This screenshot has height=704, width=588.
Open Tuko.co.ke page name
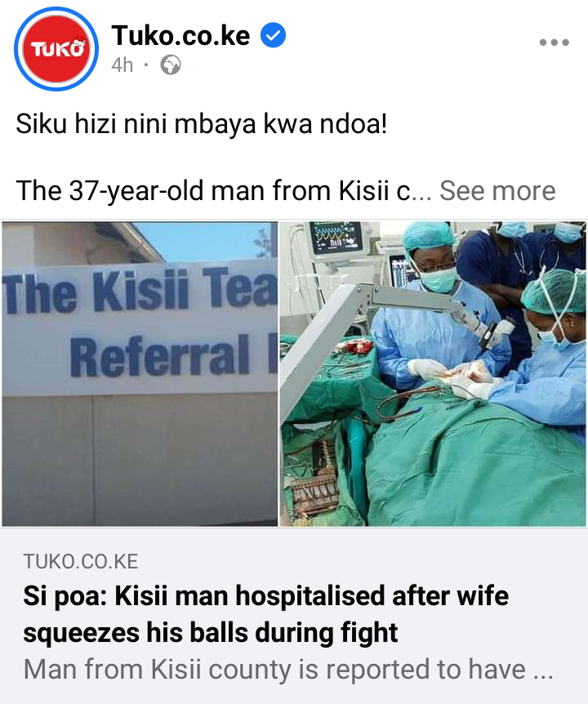(x=180, y=35)
